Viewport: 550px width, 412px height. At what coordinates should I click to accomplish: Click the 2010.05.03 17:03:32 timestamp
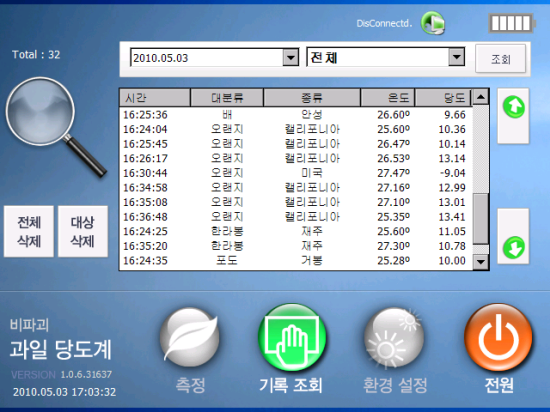64,392
